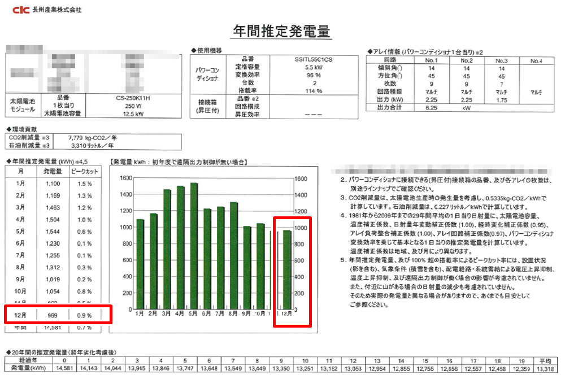Select February generation value 1,169
This screenshot has height=392, width=565.
coord(53,195)
